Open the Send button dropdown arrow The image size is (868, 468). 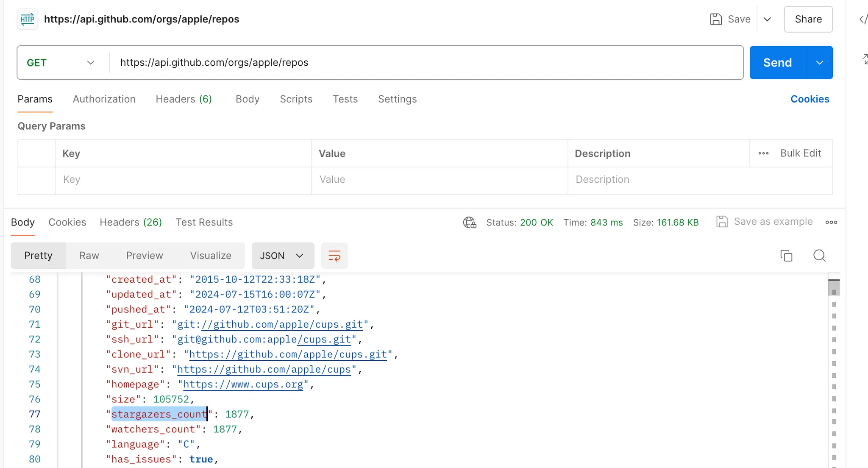point(819,63)
